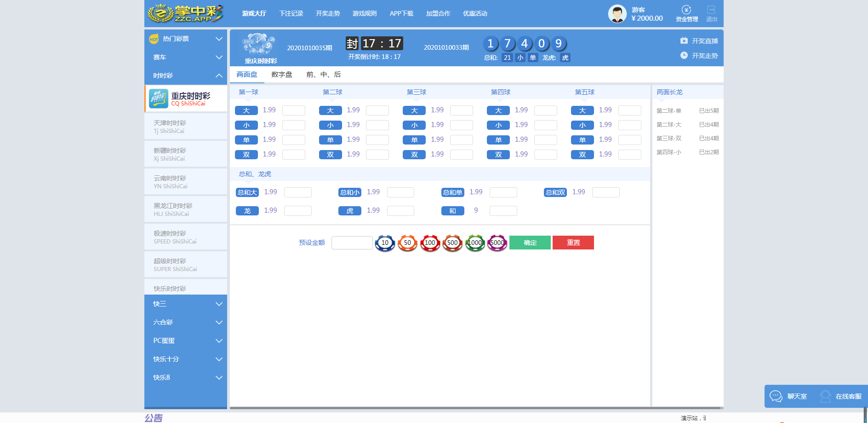Open the 聊天室 chat room icon

tap(776, 396)
